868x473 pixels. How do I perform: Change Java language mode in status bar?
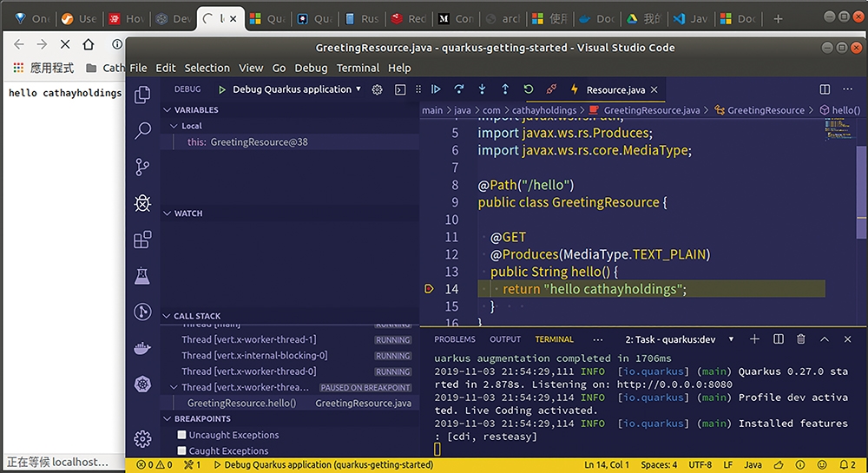753,464
